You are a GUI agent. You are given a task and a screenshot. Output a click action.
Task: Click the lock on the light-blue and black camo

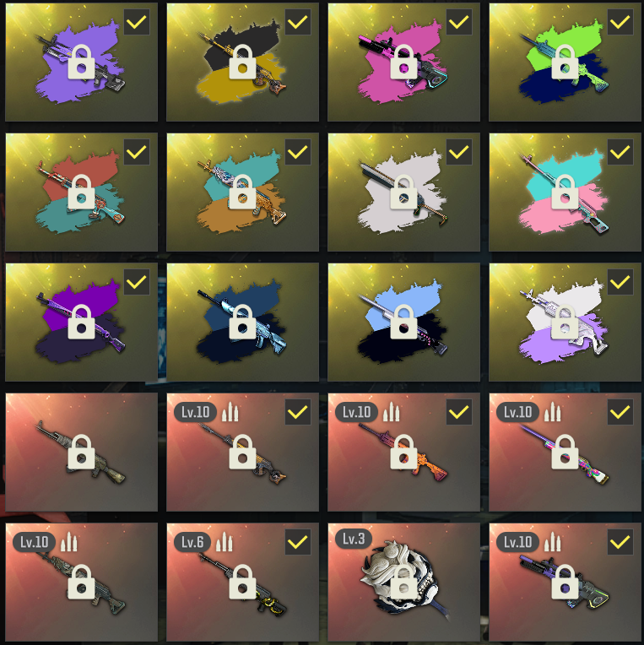[x=403, y=322]
